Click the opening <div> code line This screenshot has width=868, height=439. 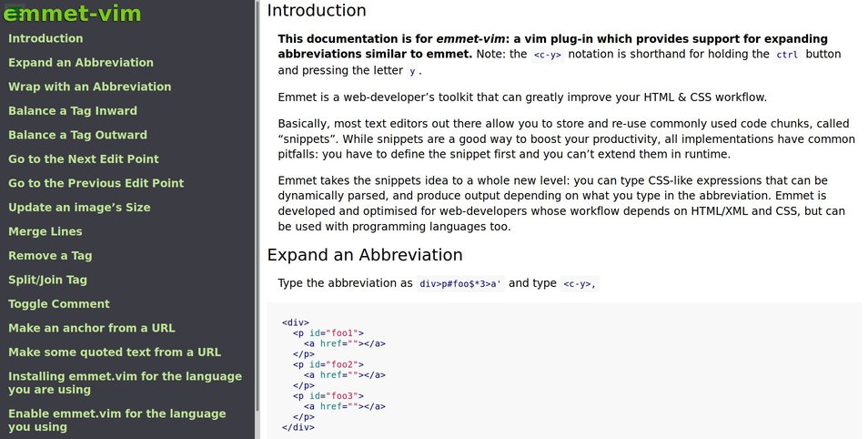296,322
